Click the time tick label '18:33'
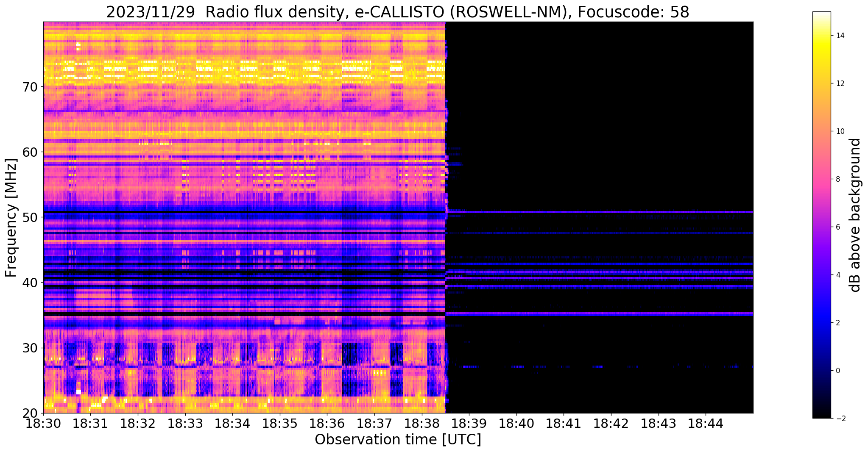The image size is (868, 452). 185,423
